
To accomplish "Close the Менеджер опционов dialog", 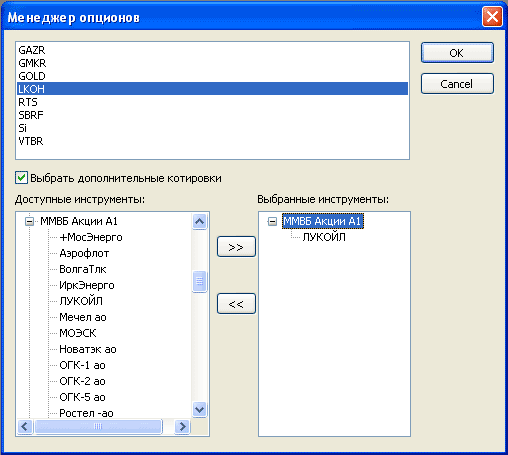I will tap(492, 16).
